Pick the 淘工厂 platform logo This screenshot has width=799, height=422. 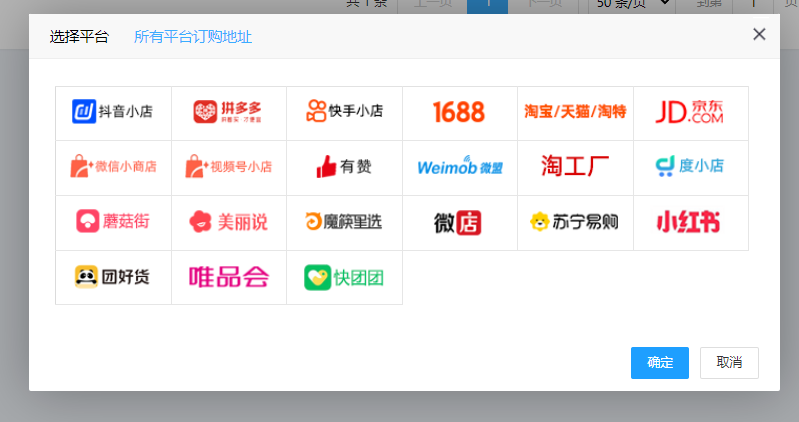575,167
